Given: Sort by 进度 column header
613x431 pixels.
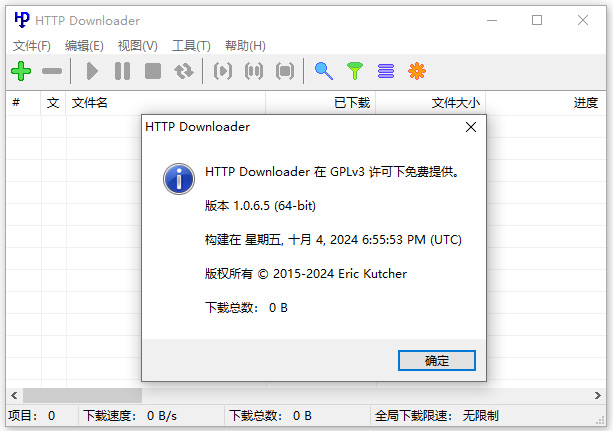Looking at the screenshot, I should 546,103.
